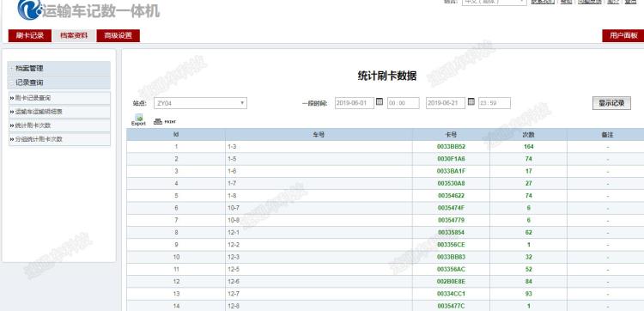The width and height of the screenshot is (644, 311).
Task: Click card number 0035474F
Action: (451, 208)
